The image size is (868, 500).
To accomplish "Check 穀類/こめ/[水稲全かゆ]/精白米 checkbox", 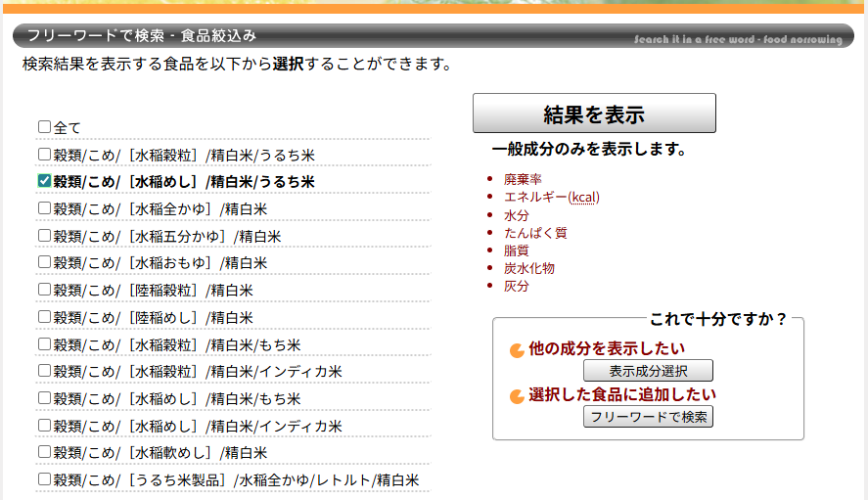I will (44, 208).
